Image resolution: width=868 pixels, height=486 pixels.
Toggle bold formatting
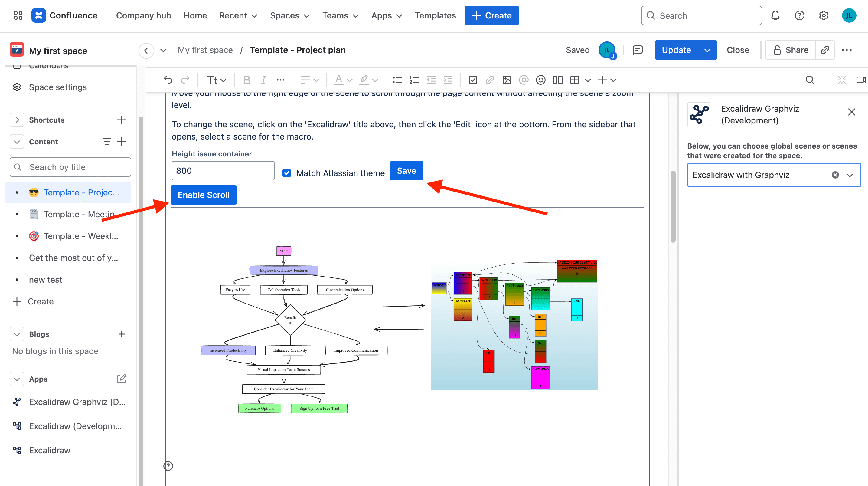(x=247, y=80)
